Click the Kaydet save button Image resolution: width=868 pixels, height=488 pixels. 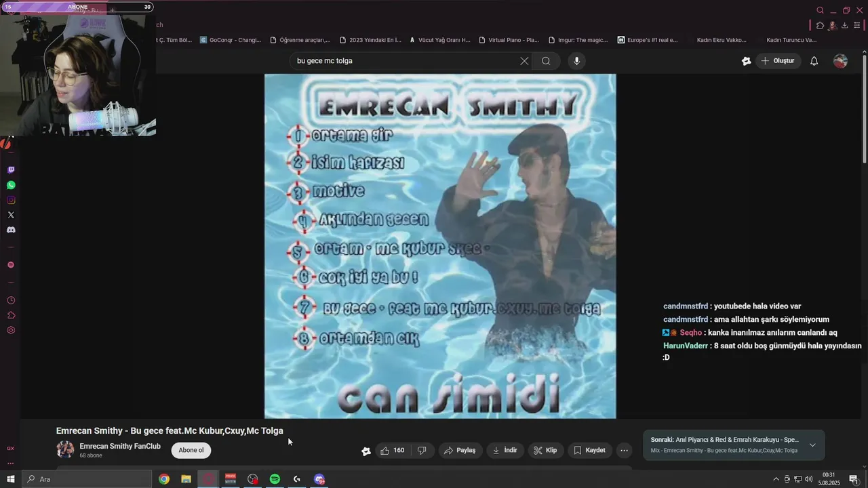click(x=589, y=450)
